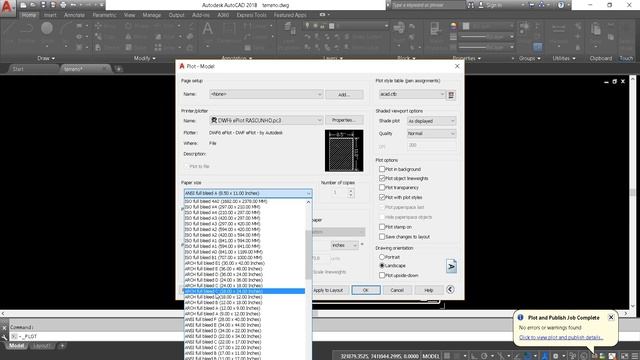Select Landscape orientation radio button
The height and width of the screenshot is (360, 640).
pos(382,266)
